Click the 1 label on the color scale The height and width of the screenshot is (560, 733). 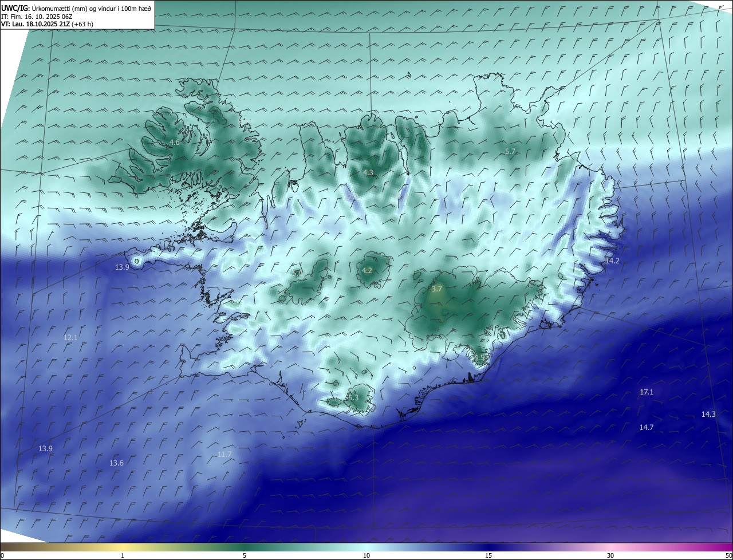(x=123, y=555)
